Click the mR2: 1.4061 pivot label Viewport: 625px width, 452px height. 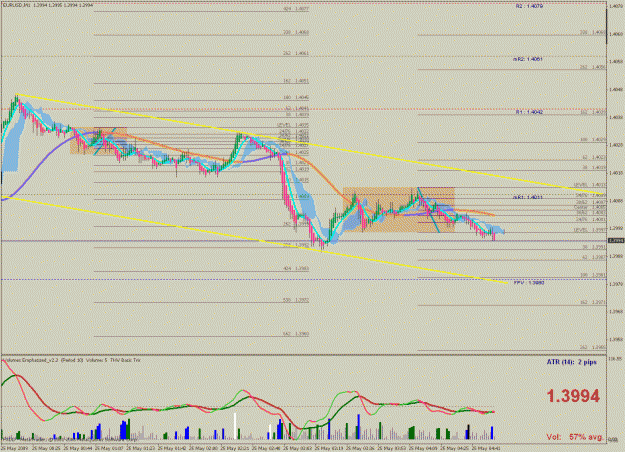(528, 59)
